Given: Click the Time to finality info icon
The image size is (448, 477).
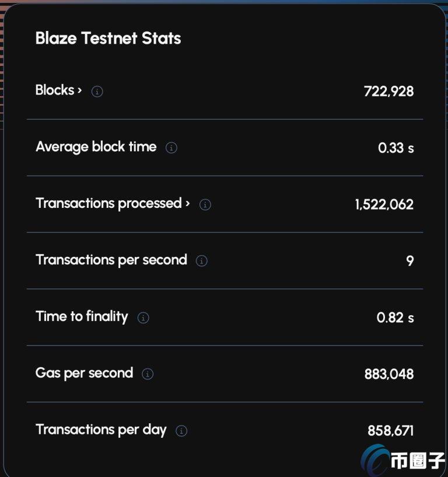Looking at the screenshot, I should point(143,318).
